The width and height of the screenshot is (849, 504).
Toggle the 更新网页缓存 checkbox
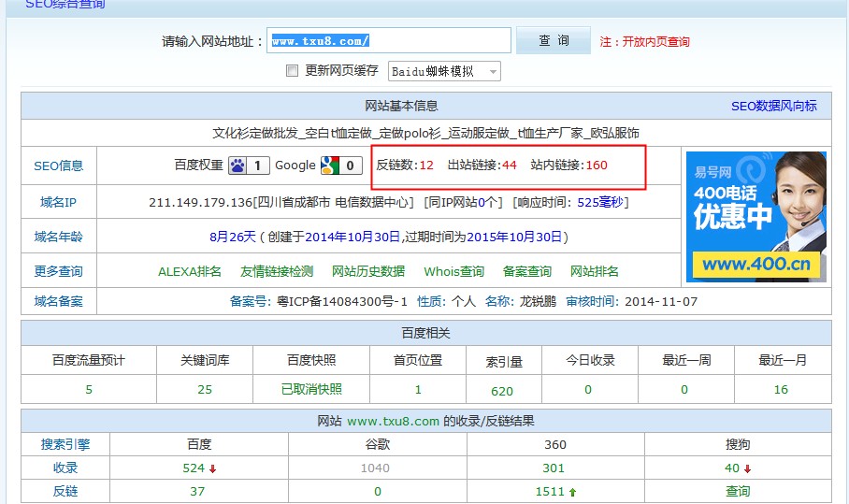[x=293, y=71]
